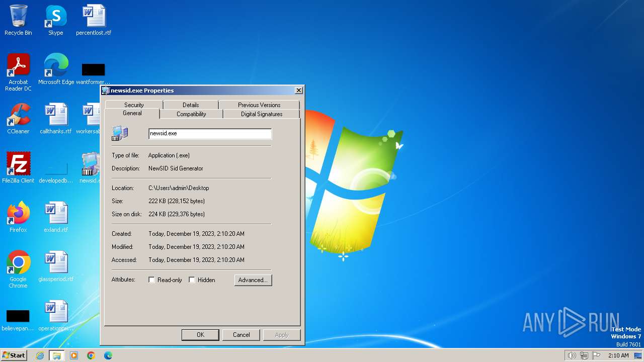Close the newsid.exe Properties window

tap(298, 90)
